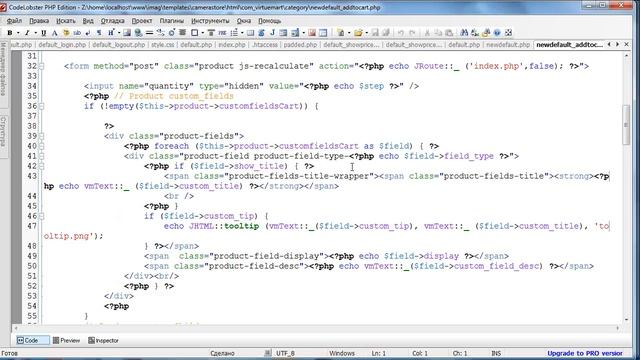Apply italic formatting with the I icon

pos(27,33)
